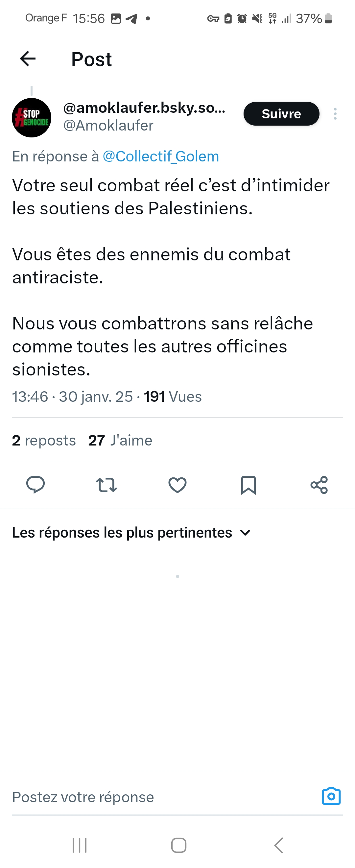View the 2 reposts list

[x=44, y=440]
